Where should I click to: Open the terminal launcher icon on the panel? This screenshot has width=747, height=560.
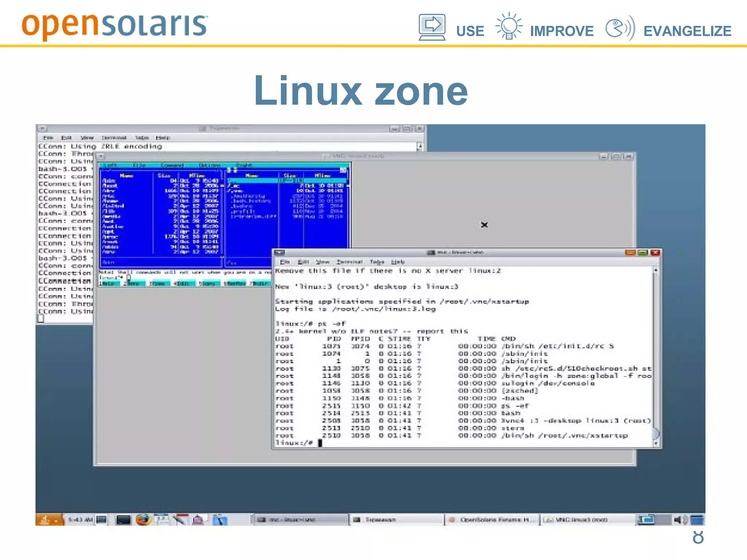[123, 520]
